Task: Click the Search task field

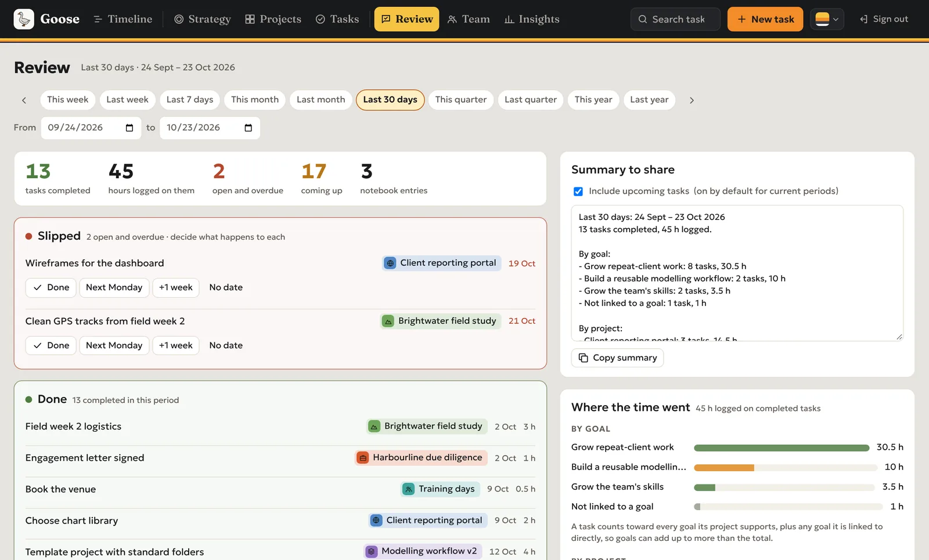Action: click(675, 19)
